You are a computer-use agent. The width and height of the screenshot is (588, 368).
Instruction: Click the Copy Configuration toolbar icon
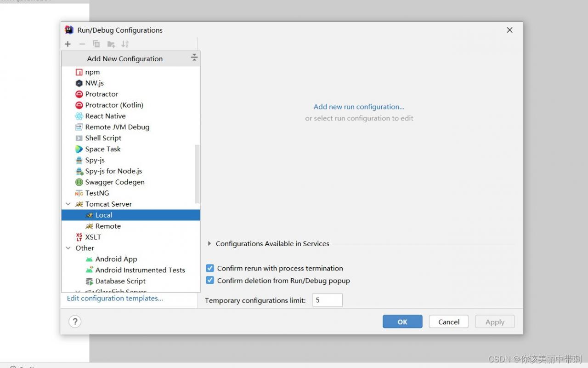tap(96, 44)
